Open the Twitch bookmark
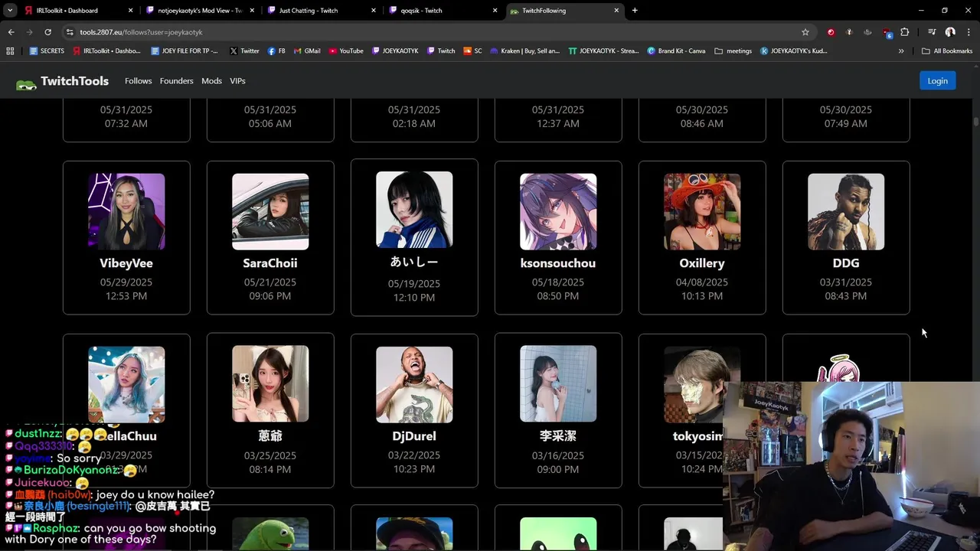 pyautogui.click(x=440, y=51)
